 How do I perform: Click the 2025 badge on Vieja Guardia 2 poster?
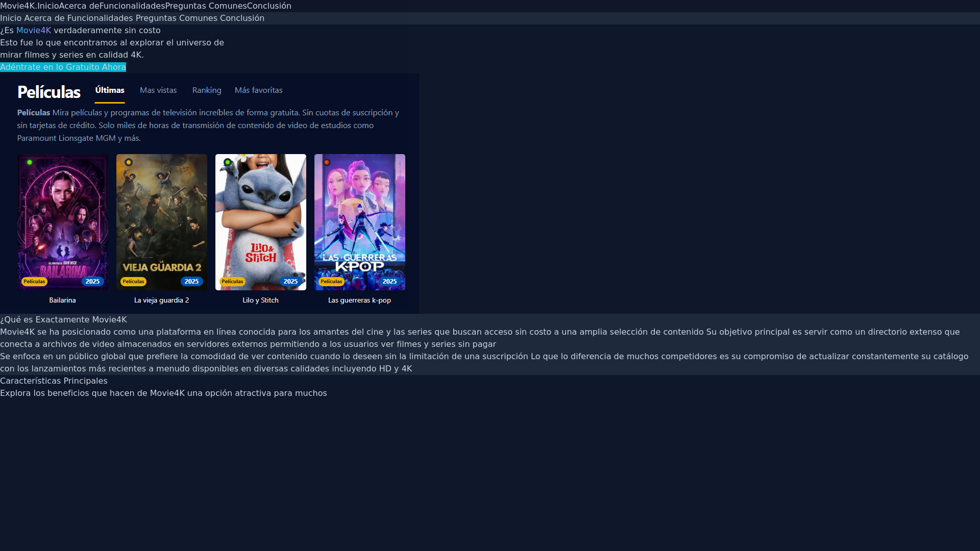tap(192, 282)
